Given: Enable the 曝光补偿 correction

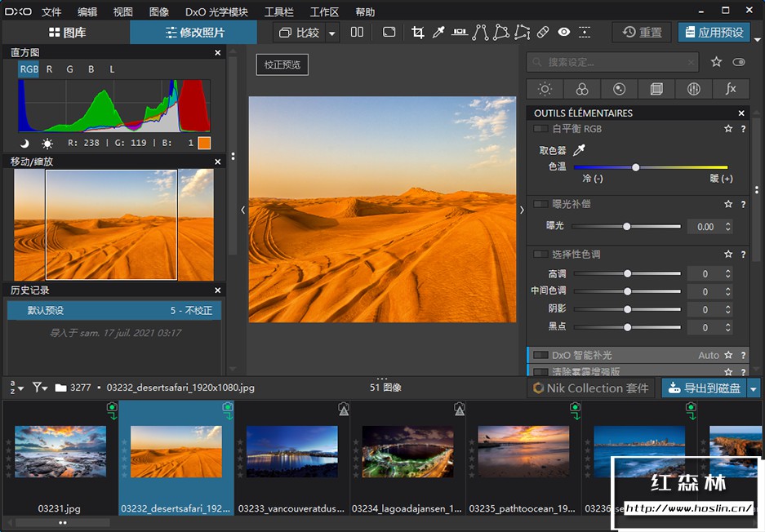Looking at the screenshot, I should (540, 204).
